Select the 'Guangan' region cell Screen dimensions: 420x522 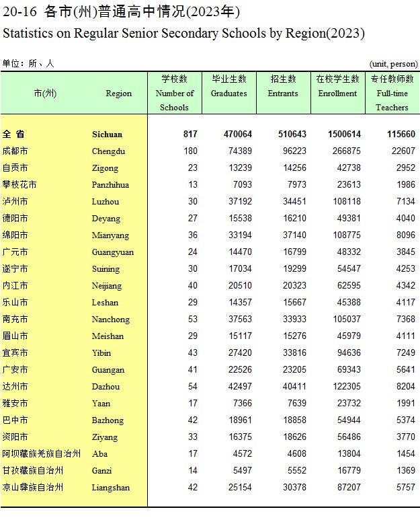(108, 370)
